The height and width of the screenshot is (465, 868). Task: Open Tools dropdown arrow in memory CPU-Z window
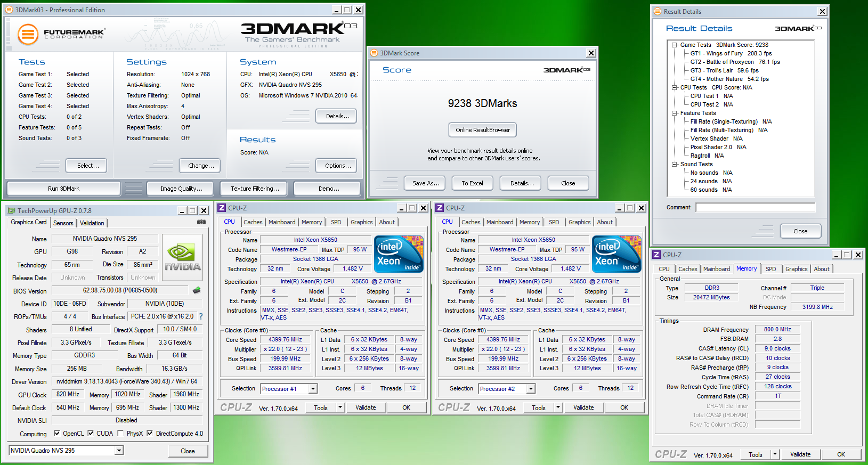point(775,454)
